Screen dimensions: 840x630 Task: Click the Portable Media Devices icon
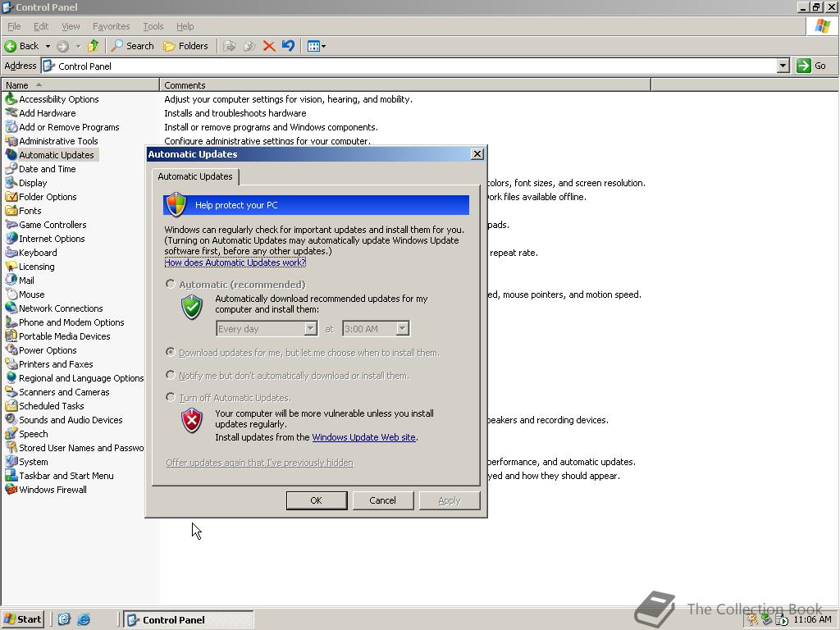click(11, 336)
